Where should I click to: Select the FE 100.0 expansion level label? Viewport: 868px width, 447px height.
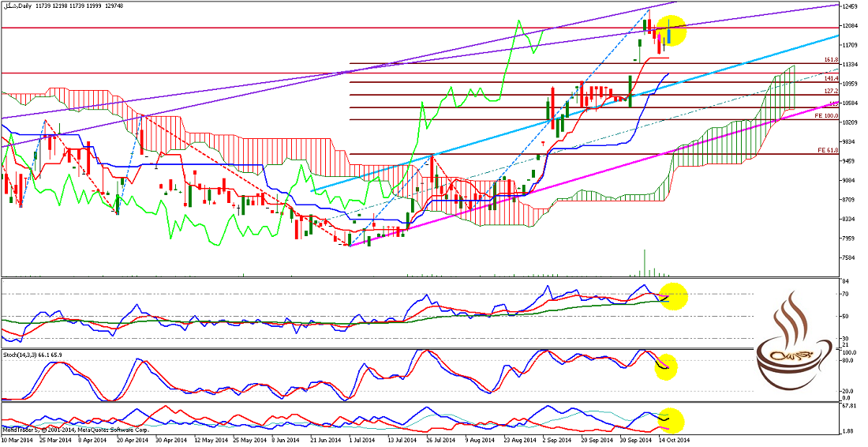(827, 116)
